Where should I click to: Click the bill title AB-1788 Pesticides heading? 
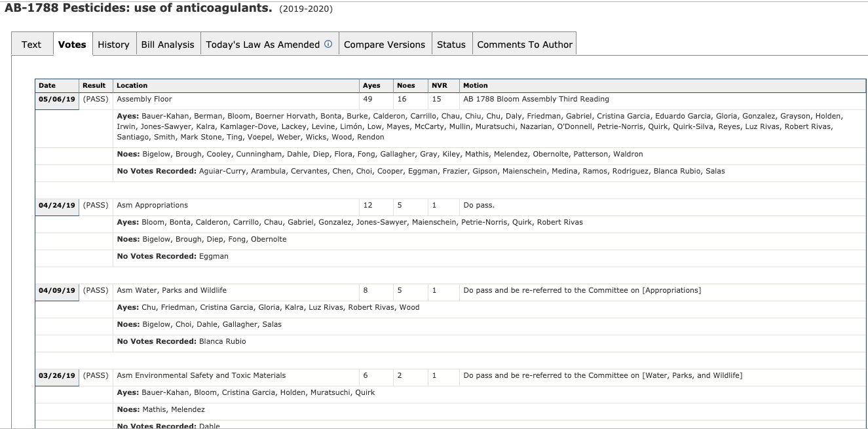click(x=138, y=8)
